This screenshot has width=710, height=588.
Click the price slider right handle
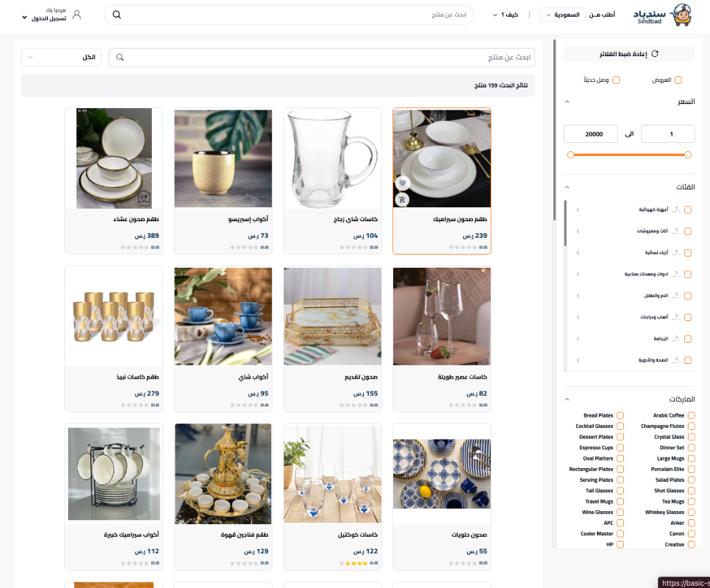[x=688, y=155]
